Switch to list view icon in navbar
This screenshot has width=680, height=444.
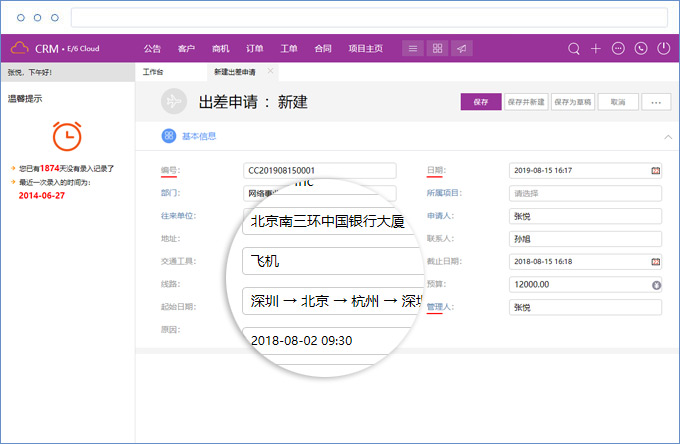tap(413, 48)
